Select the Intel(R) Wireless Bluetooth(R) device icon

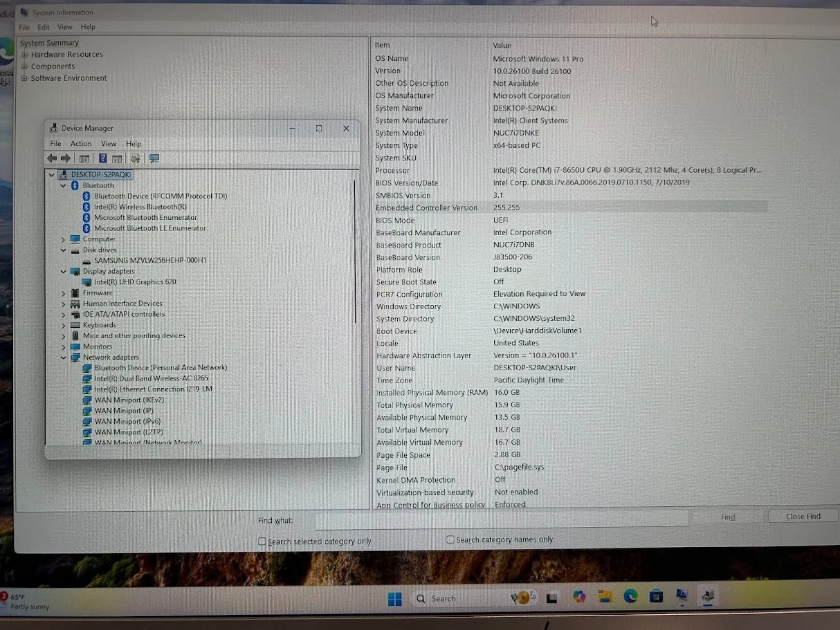click(x=86, y=207)
